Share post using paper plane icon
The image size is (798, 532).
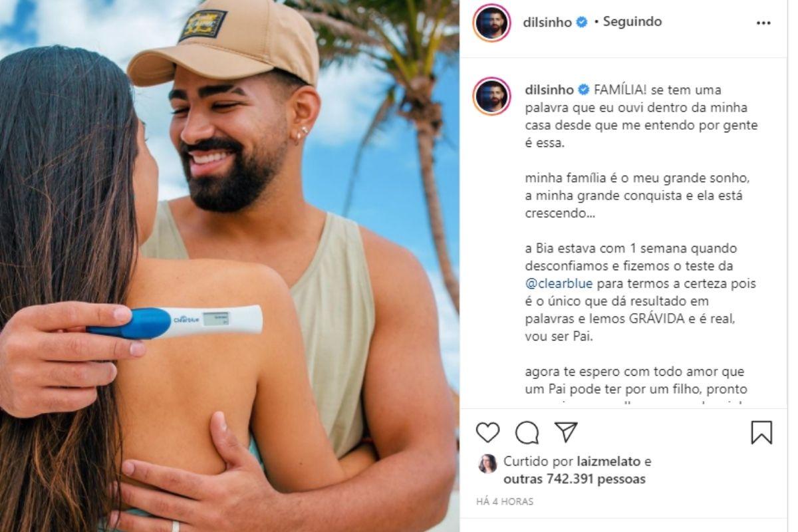pyautogui.click(x=566, y=432)
